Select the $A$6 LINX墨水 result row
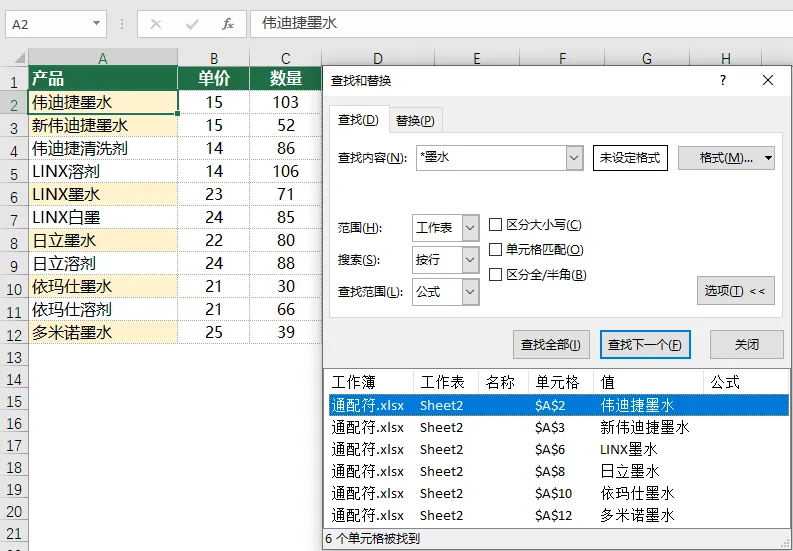Screen dimensions: 793x551 tap(559, 449)
